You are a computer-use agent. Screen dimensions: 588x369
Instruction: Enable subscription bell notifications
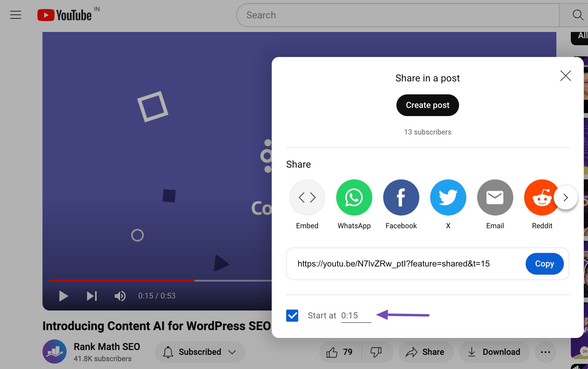tap(168, 352)
